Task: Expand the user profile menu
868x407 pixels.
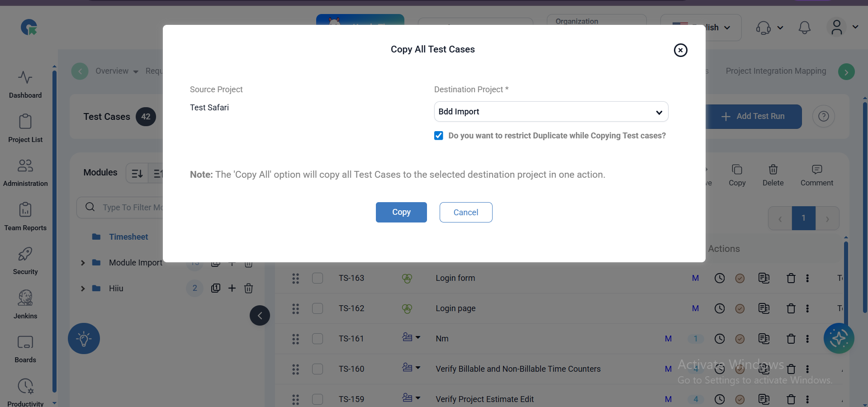Action: coord(843,27)
